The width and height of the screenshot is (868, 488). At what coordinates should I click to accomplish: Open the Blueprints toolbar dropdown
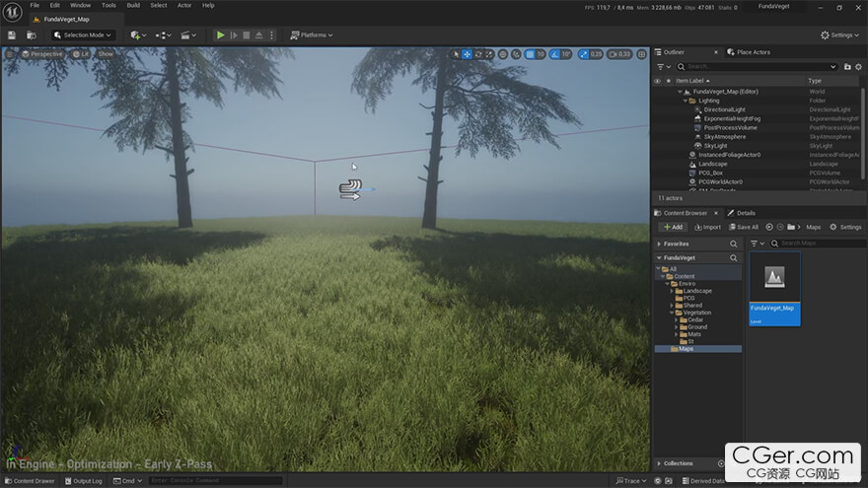(x=163, y=35)
